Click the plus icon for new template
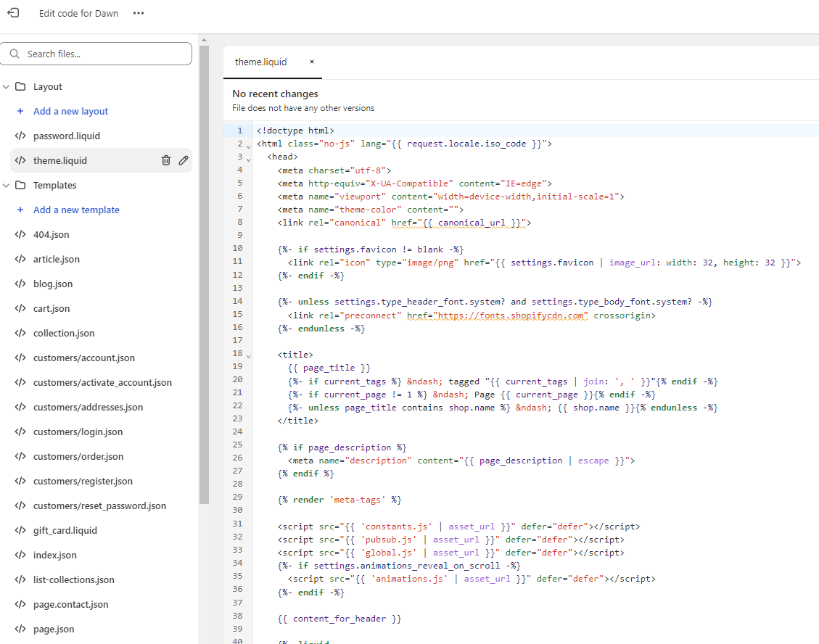Screen dimensions: 819x644 pyautogui.click(x=20, y=210)
